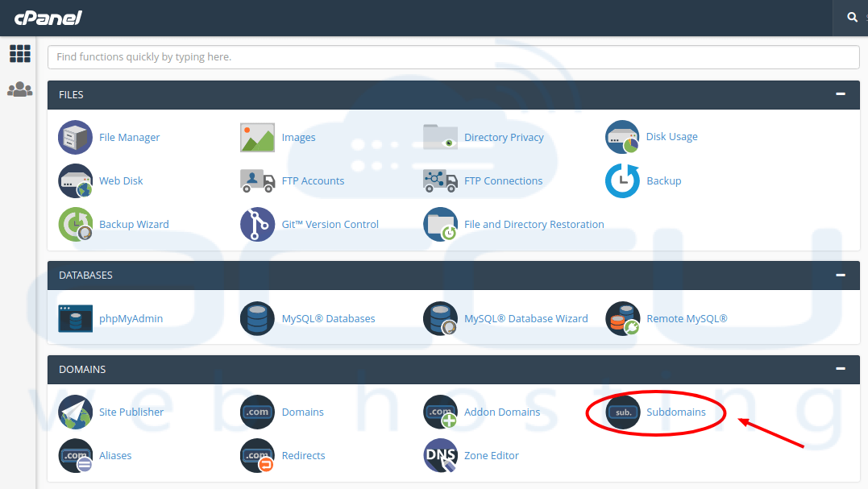
Task: Open the Zone Editor link
Action: click(492, 455)
